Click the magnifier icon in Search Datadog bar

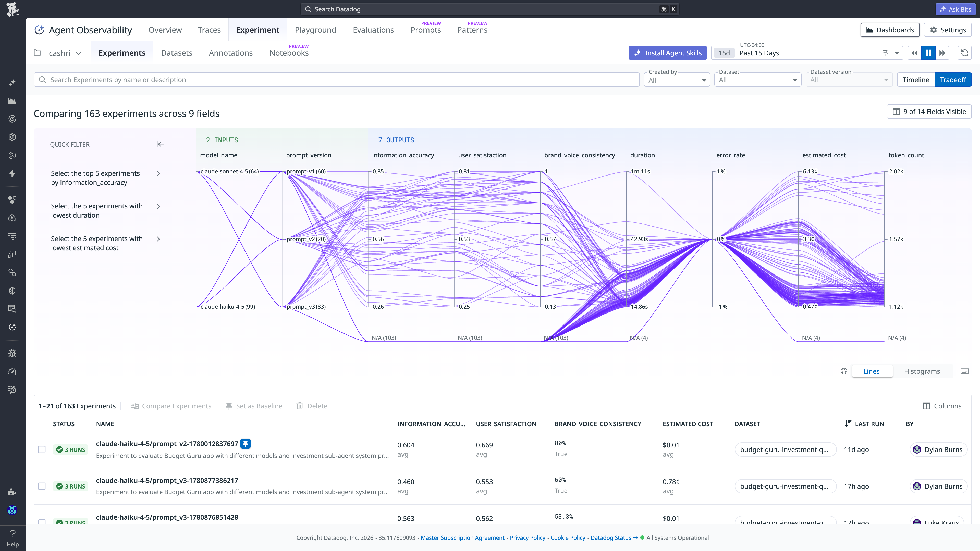click(308, 9)
